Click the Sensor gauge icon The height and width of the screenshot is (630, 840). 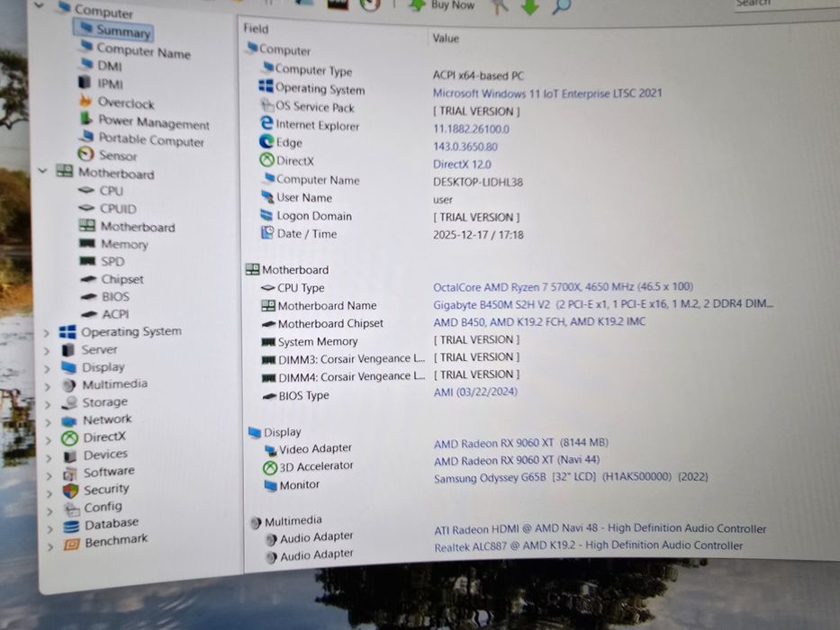coord(86,154)
